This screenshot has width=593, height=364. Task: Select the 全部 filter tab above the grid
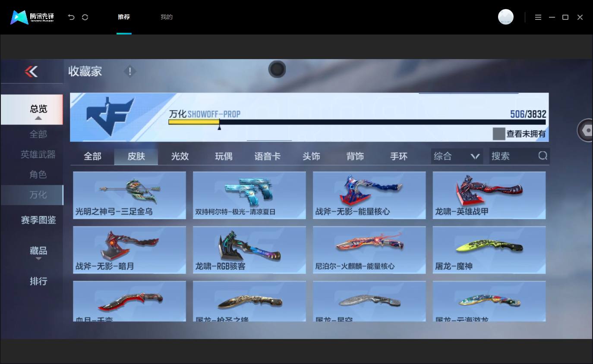92,156
